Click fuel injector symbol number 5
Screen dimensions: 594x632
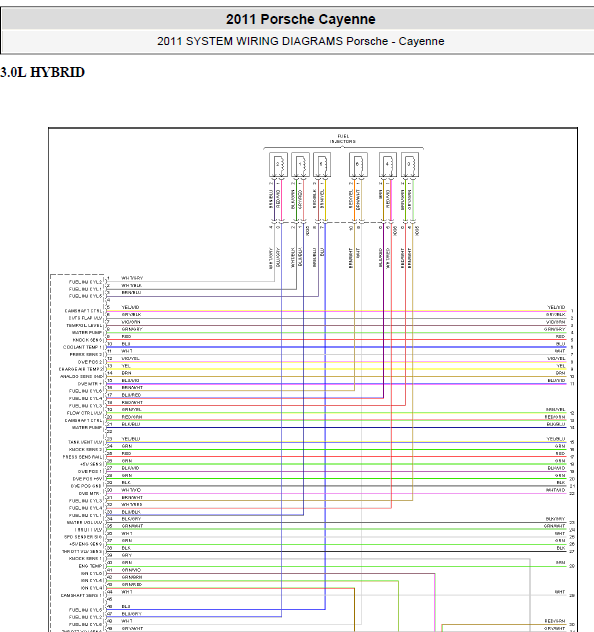click(322, 164)
